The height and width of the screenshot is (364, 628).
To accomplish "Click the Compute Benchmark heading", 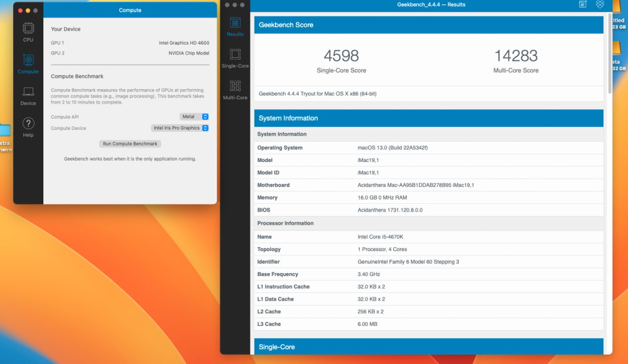I will pos(77,76).
